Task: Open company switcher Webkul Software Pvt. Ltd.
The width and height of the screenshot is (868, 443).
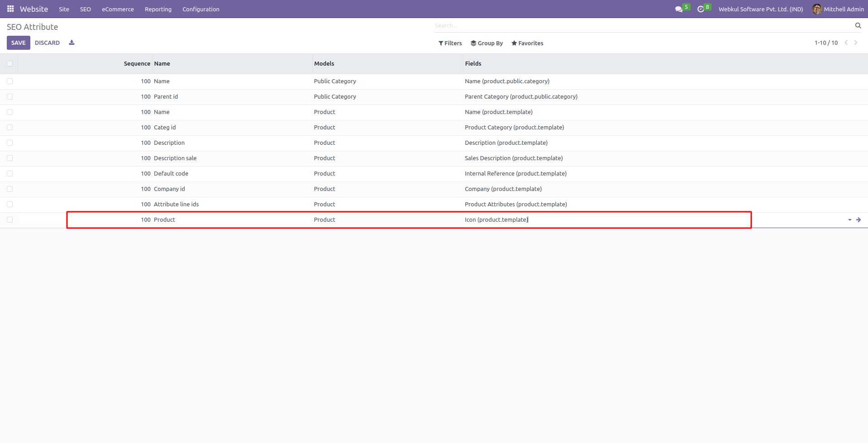Action: point(761,9)
